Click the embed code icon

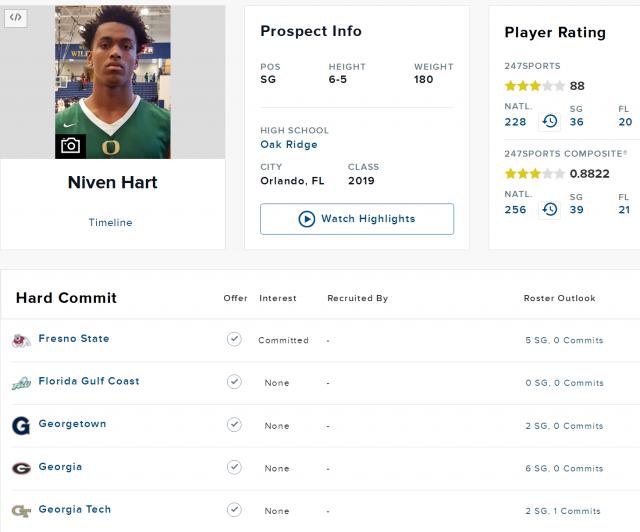tap(16, 17)
